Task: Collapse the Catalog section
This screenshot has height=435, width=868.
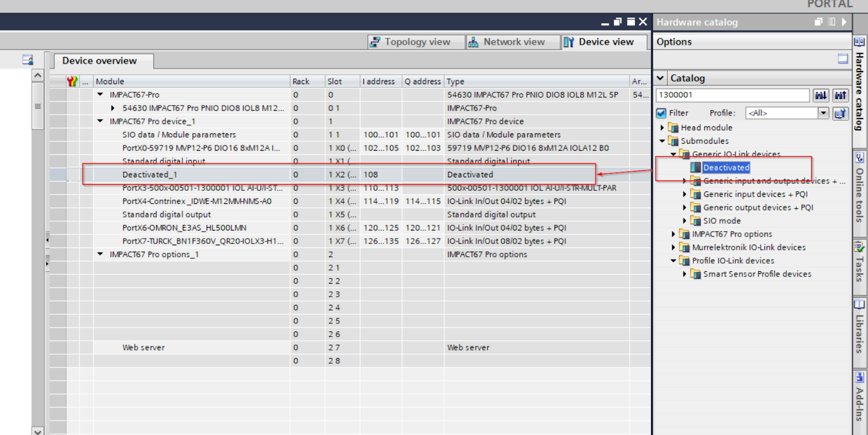Action: [x=660, y=78]
